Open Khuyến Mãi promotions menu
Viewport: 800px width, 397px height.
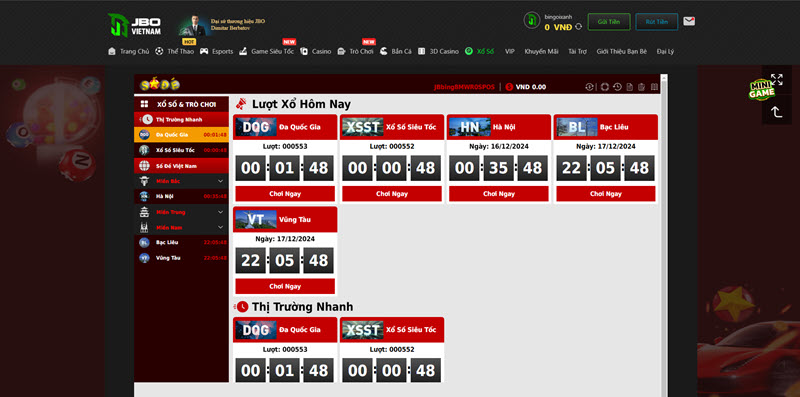(x=541, y=52)
